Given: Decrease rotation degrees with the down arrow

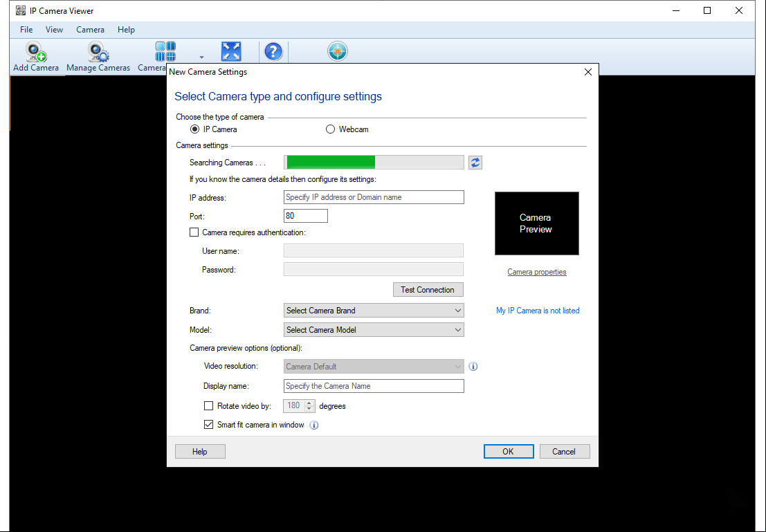Looking at the screenshot, I should 309,409.
